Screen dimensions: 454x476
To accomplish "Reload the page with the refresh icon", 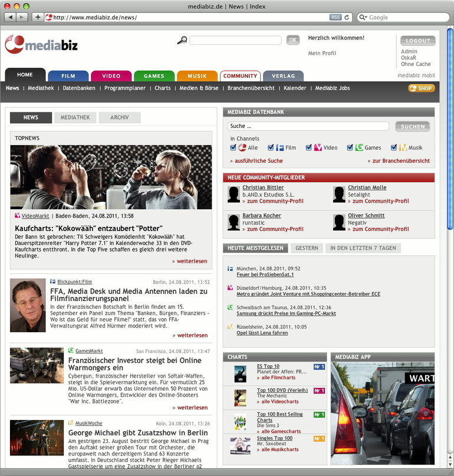I will [x=347, y=17].
